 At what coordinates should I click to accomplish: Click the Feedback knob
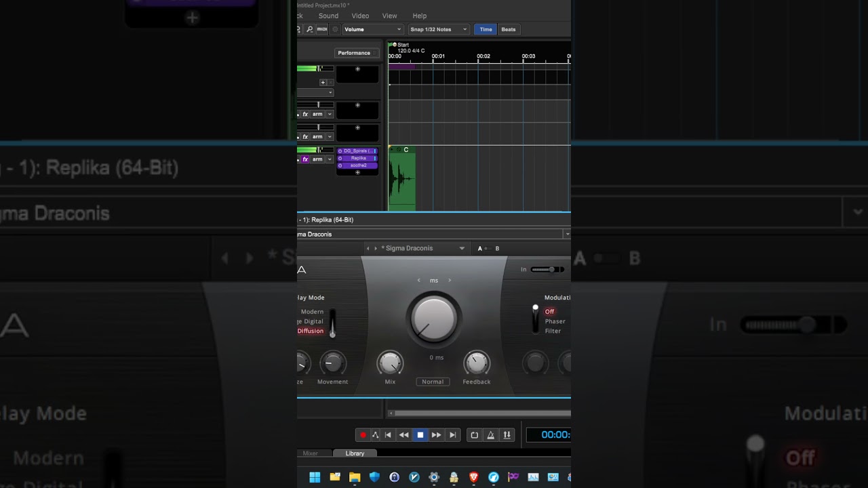coord(477,364)
